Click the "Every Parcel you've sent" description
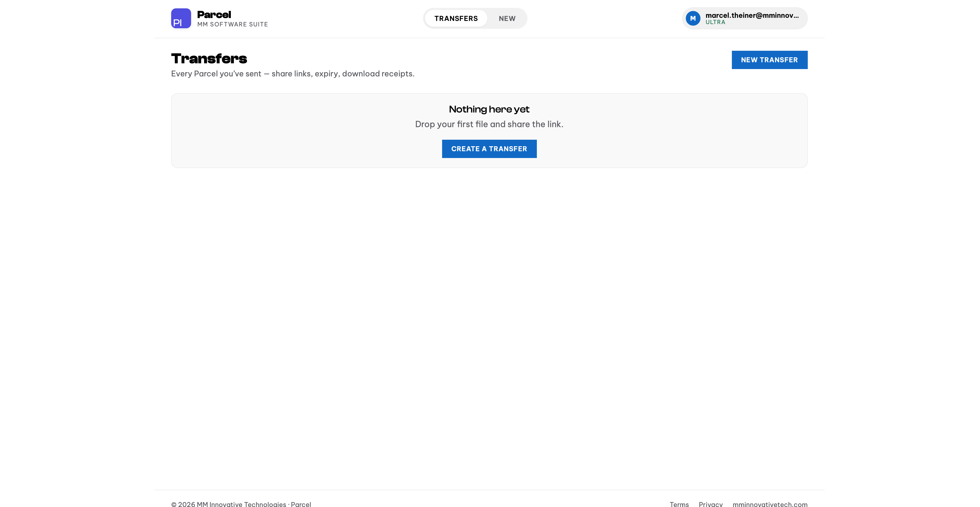The image size is (980, 507). (293, 74)
